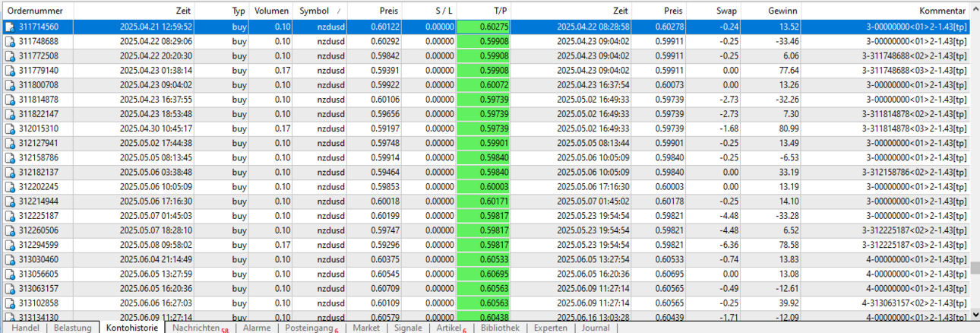Toggle sort on the Symbol column header
This screenshot has height=333, width=980.
pyautogui.click(x=321, y=11)
